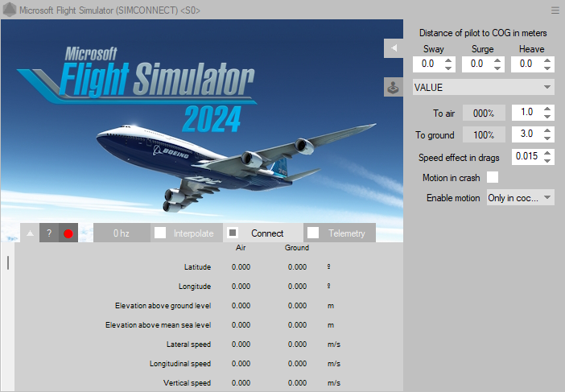Start recording with the red circle button
The width and height of the screenshot is (565, 392).
click(x=68, y=233)
